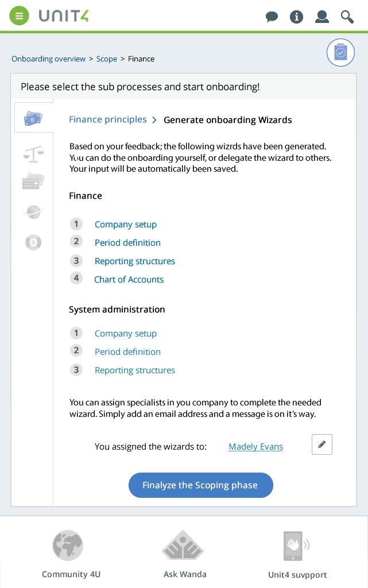Click the information icon in header

click(x=296, y=17)
